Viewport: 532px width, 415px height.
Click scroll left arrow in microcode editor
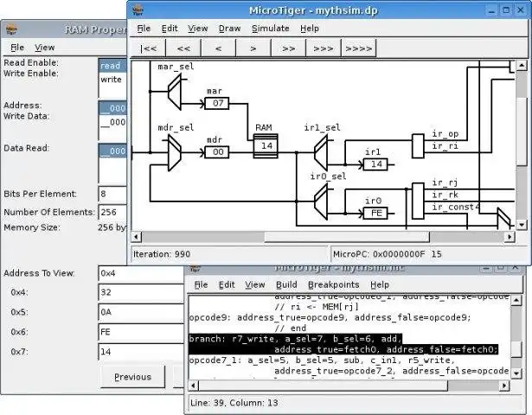(x=194, y=386)
